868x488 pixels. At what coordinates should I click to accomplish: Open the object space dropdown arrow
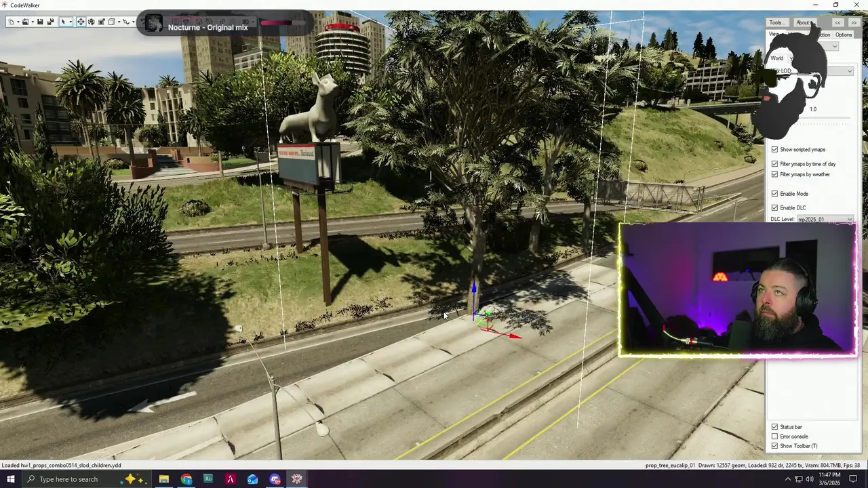119,22
